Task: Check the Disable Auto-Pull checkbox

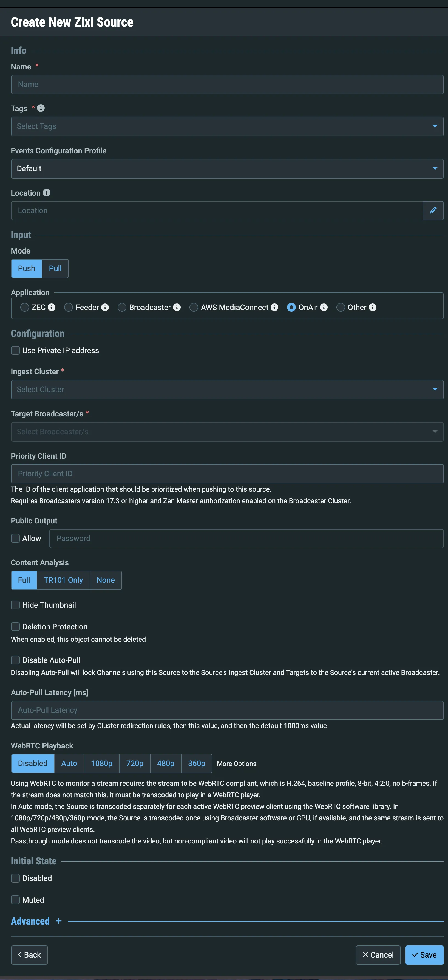Action: [15, 660]
